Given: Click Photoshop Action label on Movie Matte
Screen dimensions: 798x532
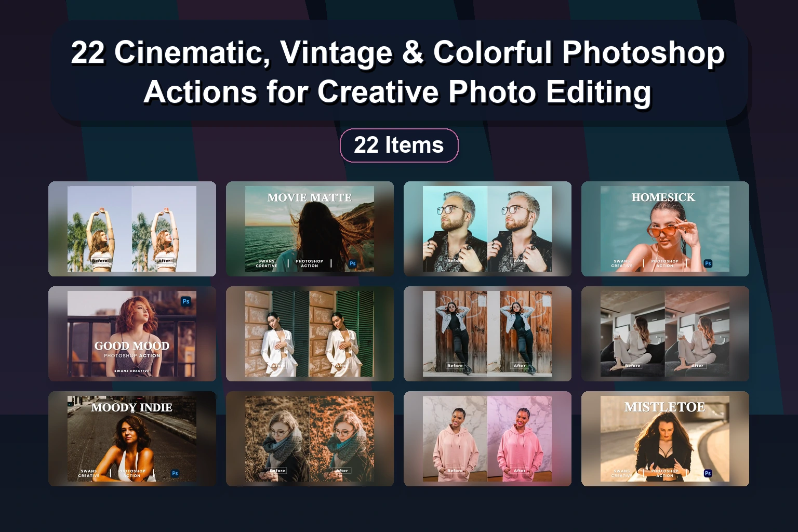Looking at the screenshot, I should pyautogui.click(x=310, y=263).
